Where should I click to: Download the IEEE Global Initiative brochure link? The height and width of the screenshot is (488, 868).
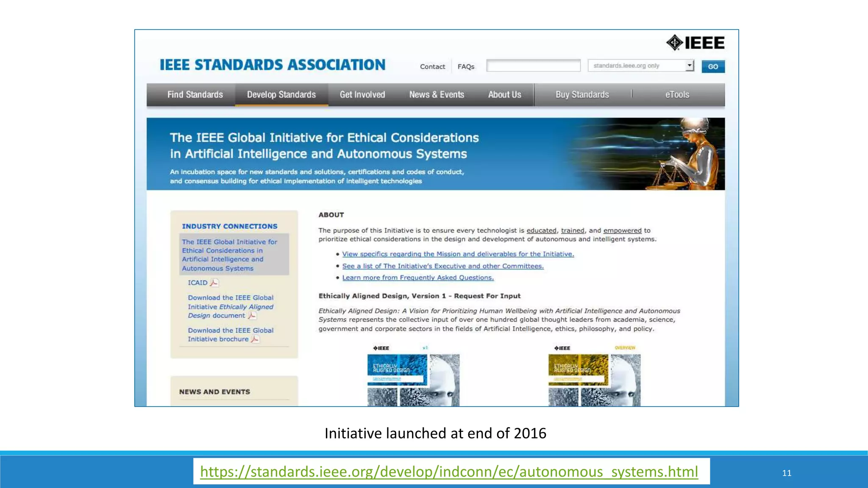click(x=231, y=335)
